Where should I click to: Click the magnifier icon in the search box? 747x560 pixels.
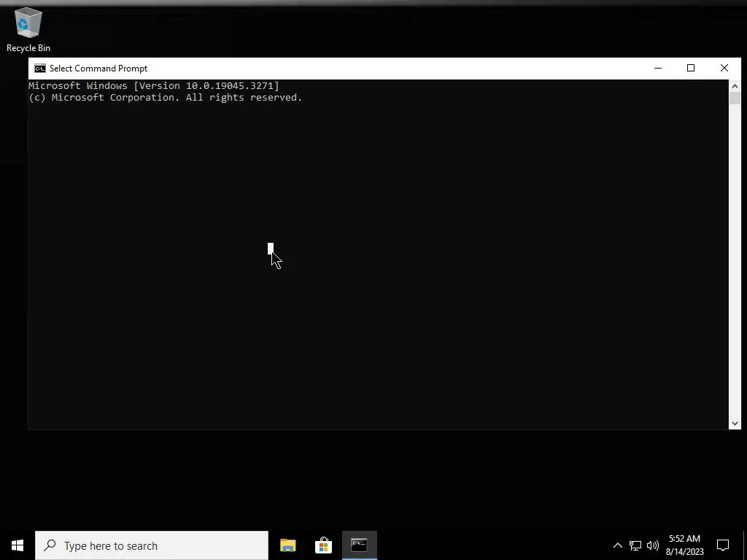tap(50, 545)
